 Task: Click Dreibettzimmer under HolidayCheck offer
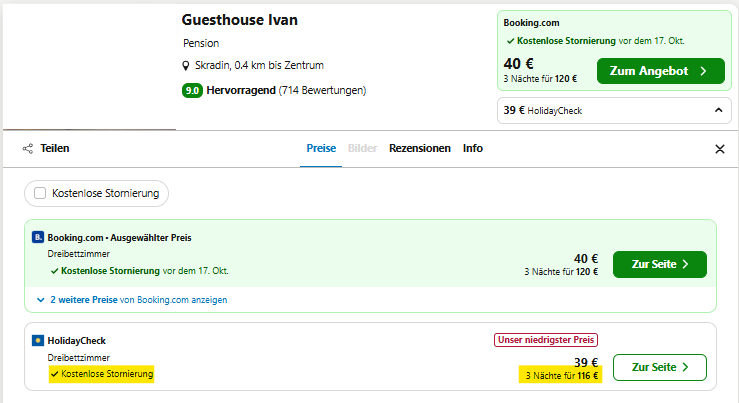78,358
